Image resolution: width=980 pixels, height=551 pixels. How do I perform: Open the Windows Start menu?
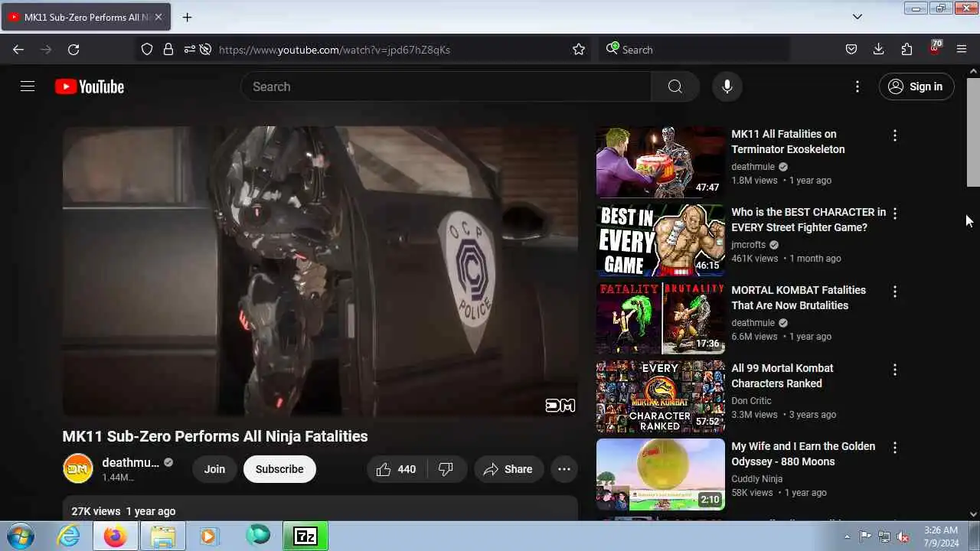(x=20, y=536)
